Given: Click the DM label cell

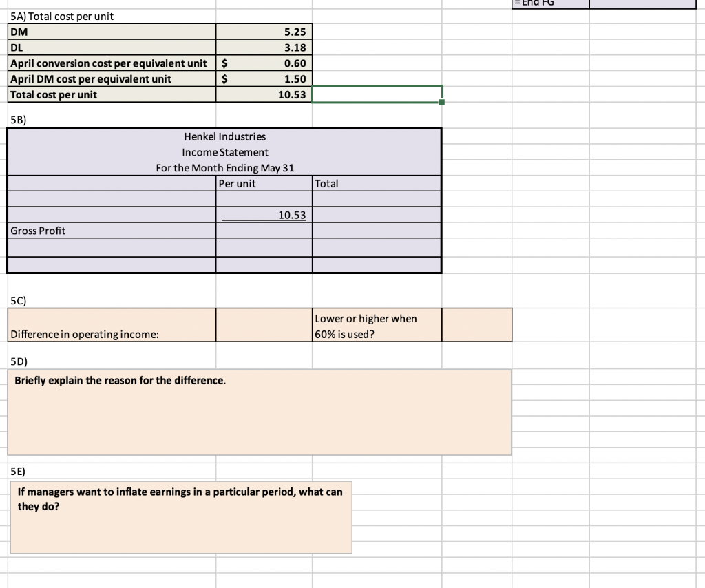Looking at the screenshot, I should click(112, 32).
